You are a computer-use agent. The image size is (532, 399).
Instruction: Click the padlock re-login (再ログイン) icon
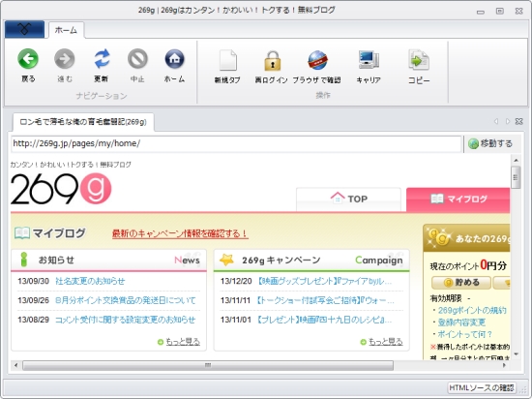(x=272, y=61)
